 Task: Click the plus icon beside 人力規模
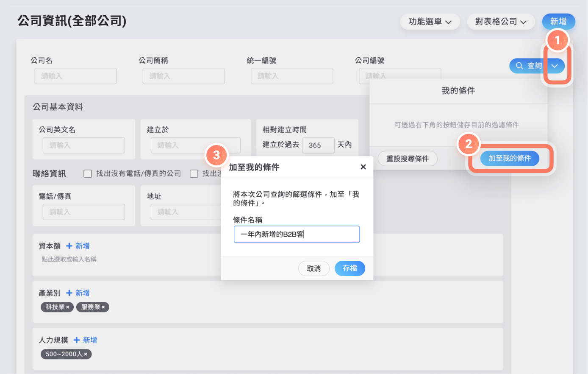77,340
